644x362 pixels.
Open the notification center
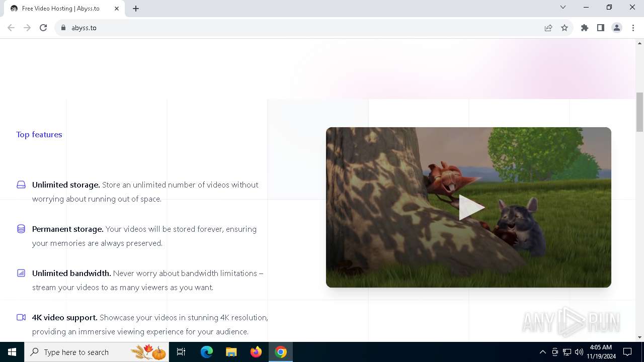[x=627, y=352]
